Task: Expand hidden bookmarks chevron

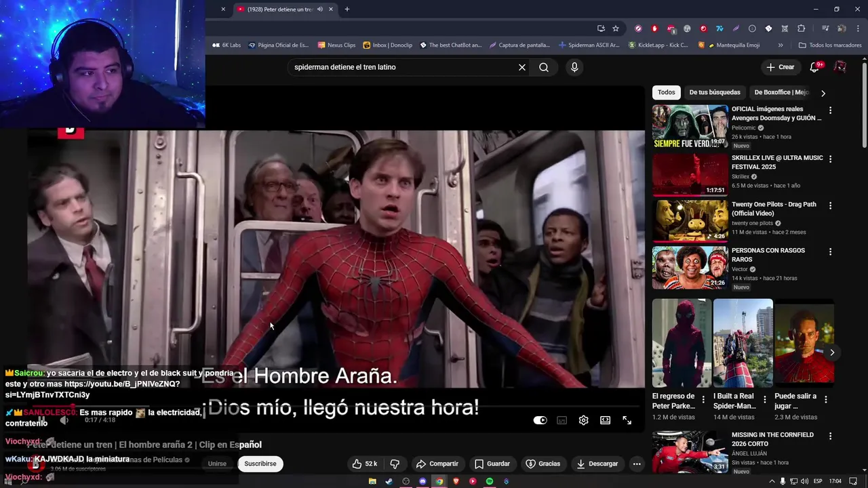Action: pyautogui.click(x=781, y=45)
